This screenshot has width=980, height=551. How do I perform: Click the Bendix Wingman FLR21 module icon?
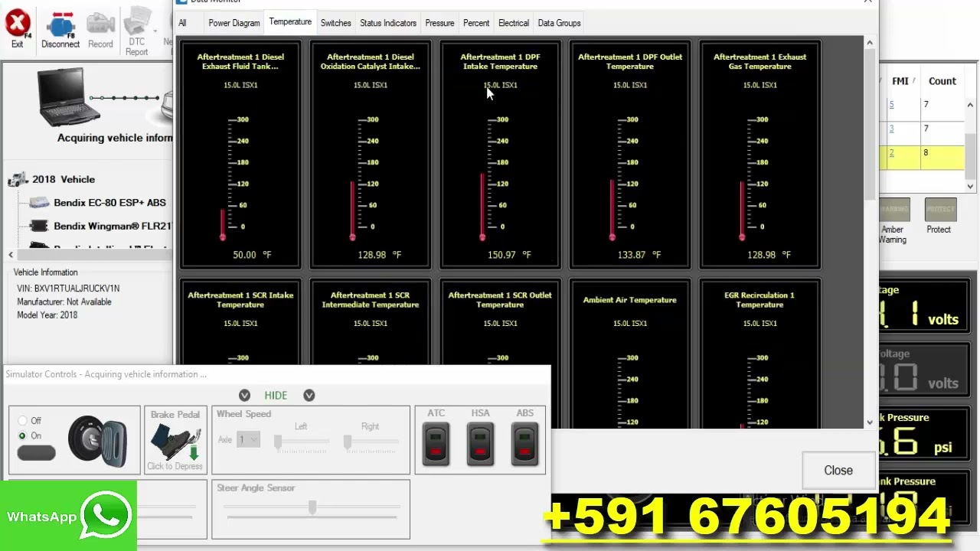38,226
